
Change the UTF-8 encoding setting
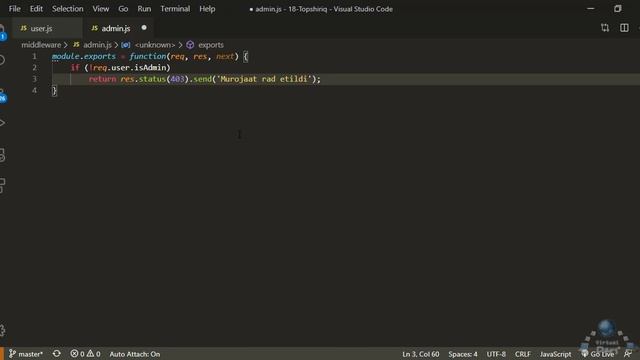(496, 354)
